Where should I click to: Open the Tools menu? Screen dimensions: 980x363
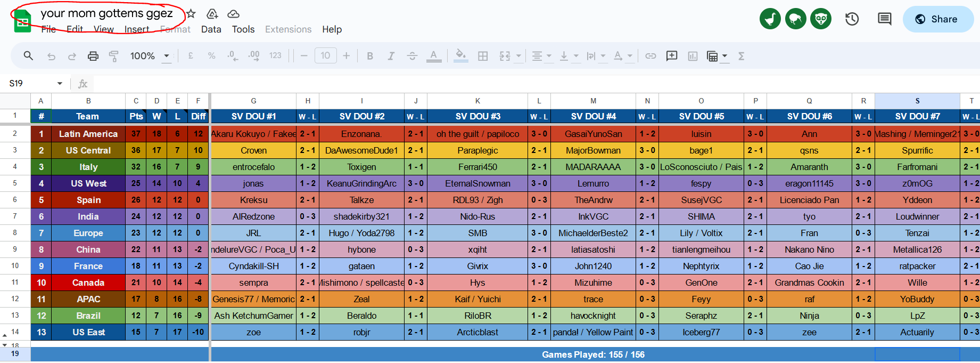pos(243,29)
